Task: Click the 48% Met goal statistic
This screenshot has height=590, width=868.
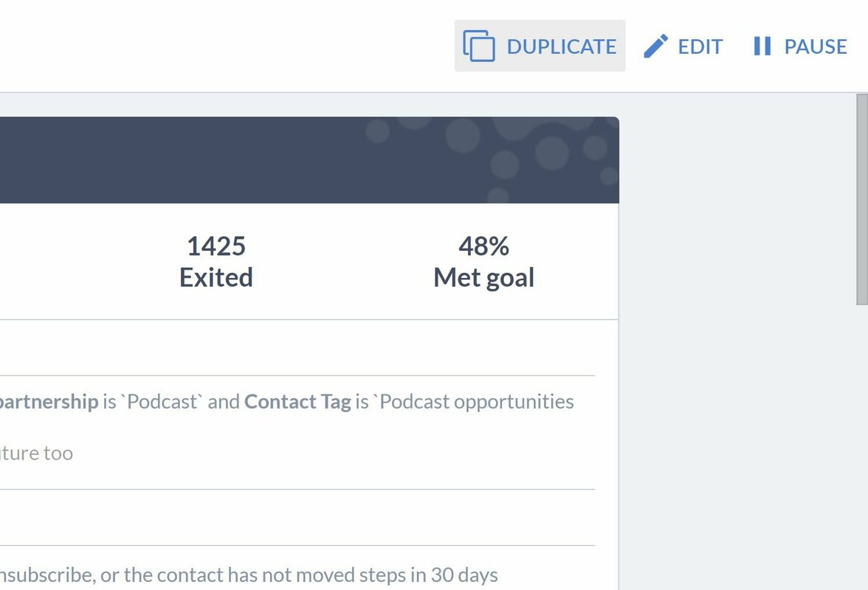Action: (483, 261)
